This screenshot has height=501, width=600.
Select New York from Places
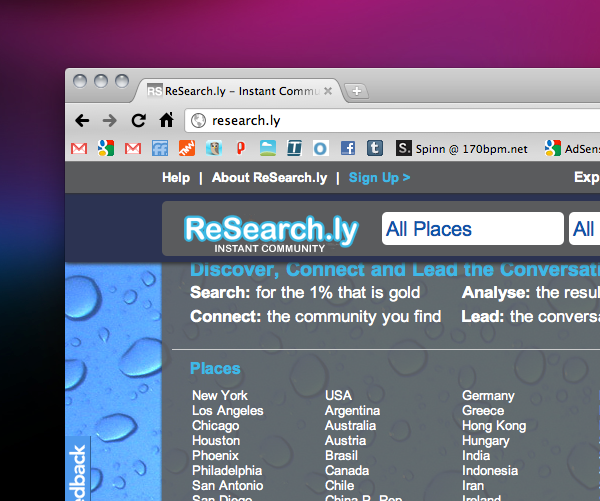220,395
